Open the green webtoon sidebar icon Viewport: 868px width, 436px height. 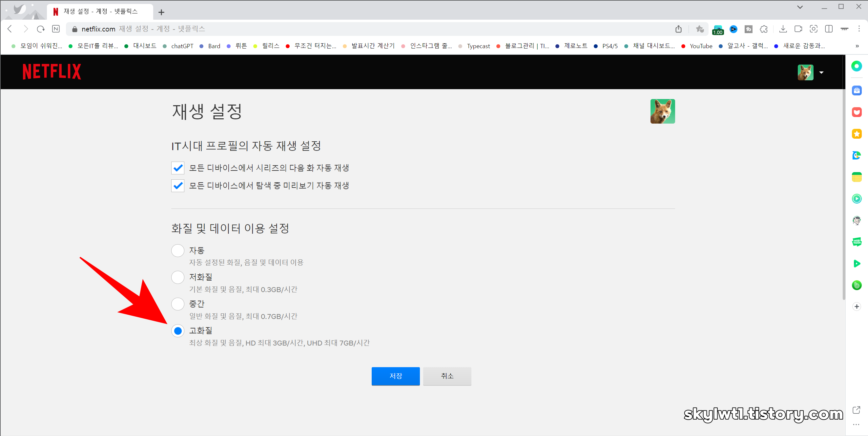[x=857, y=241]
